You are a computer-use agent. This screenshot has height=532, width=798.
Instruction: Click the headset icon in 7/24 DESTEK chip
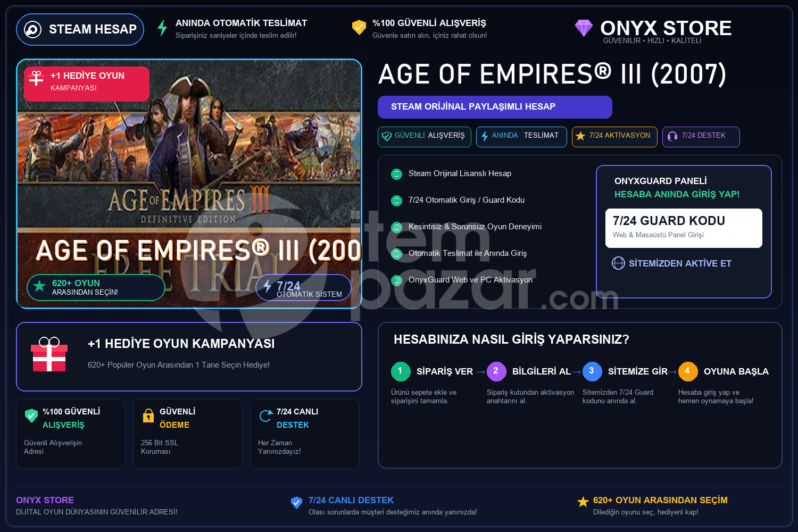click(672, 136)
